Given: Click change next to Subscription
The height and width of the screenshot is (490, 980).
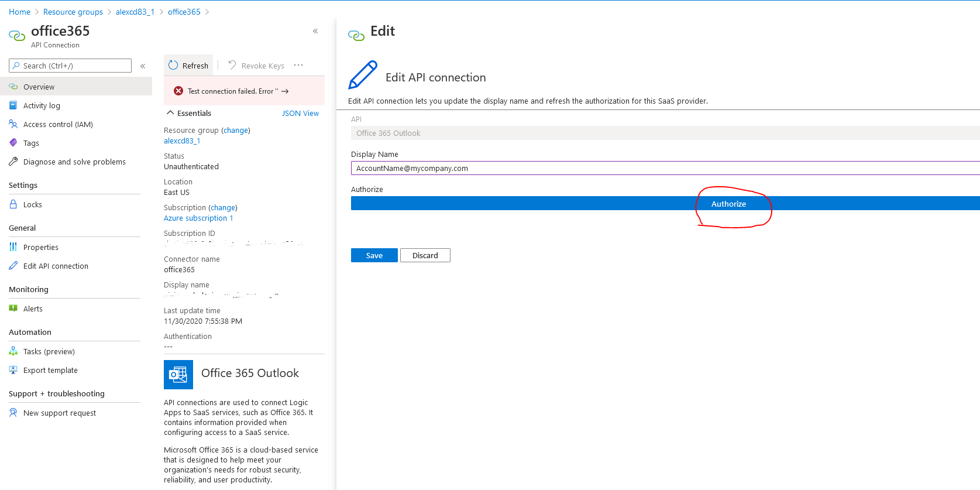Looking at the screenshot, I should (x=223, y=207).
